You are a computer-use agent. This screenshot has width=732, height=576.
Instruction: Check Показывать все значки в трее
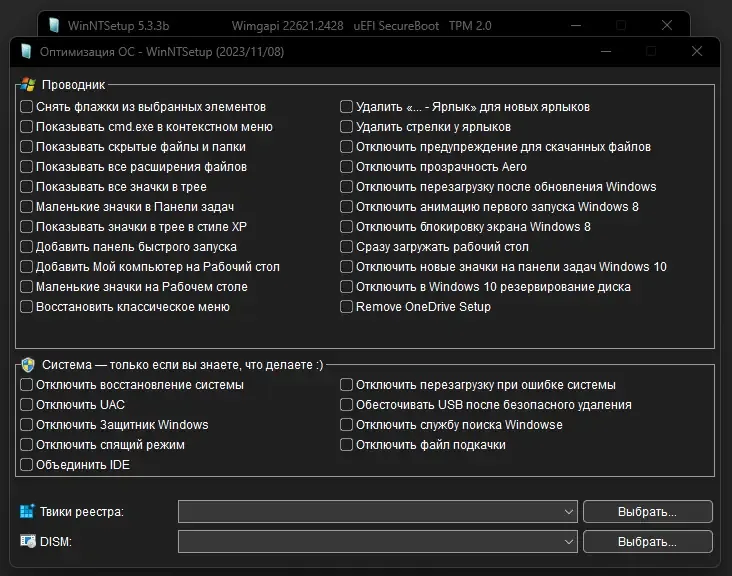[27, 187]
